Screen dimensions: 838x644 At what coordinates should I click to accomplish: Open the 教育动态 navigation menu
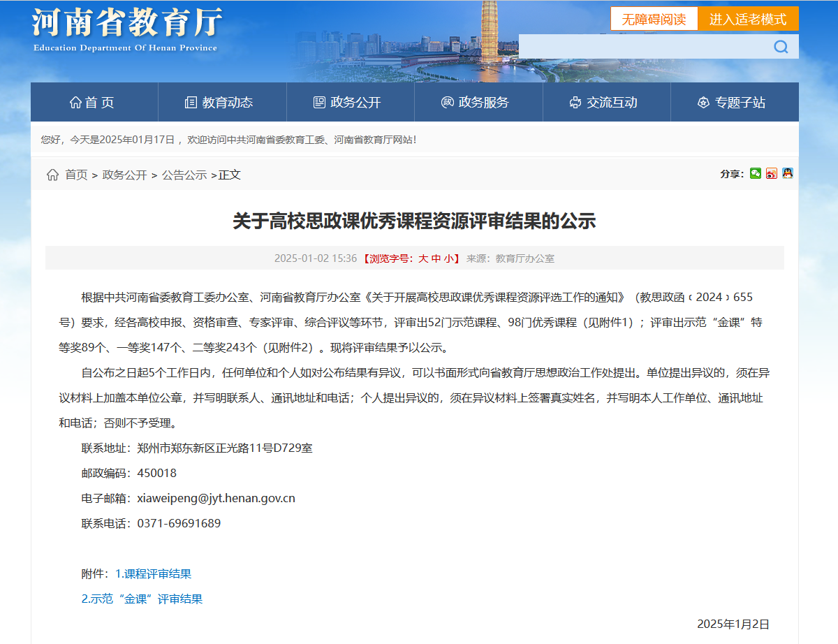(219, 103)
